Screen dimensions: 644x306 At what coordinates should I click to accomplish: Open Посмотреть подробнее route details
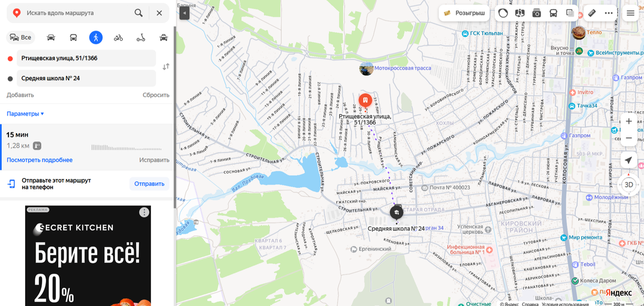39,160
